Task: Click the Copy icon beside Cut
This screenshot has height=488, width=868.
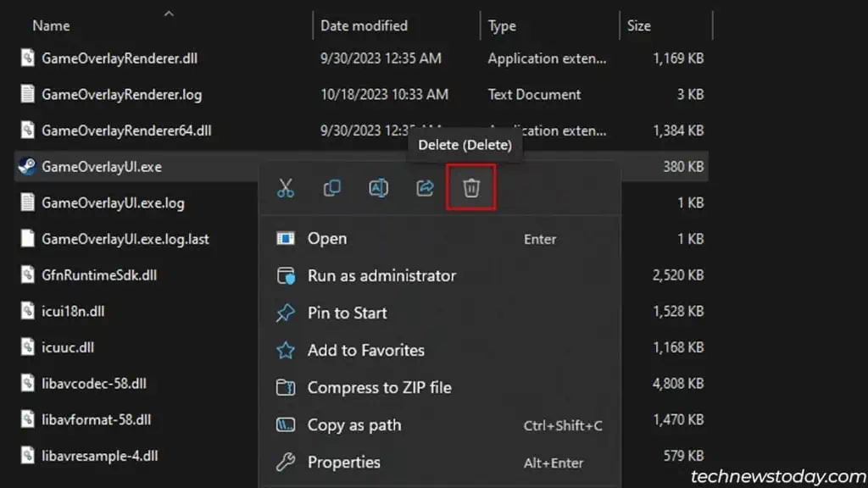Action: coord(331,187)
